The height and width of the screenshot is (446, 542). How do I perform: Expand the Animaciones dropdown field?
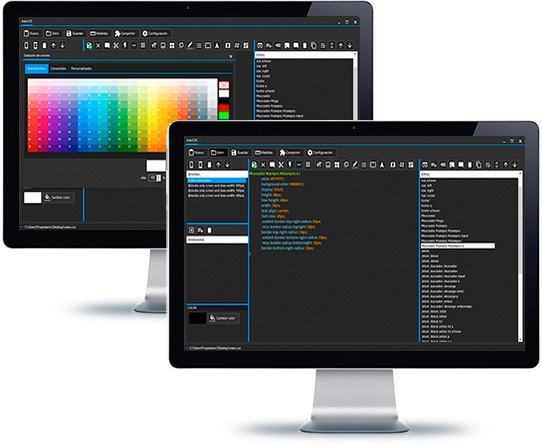coord(217,240)
